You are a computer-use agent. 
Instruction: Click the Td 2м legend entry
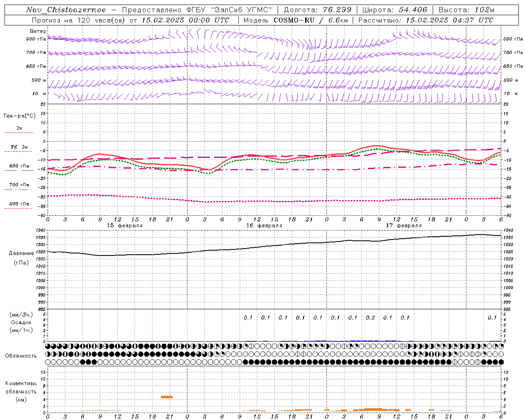click(x=19, y=147)
